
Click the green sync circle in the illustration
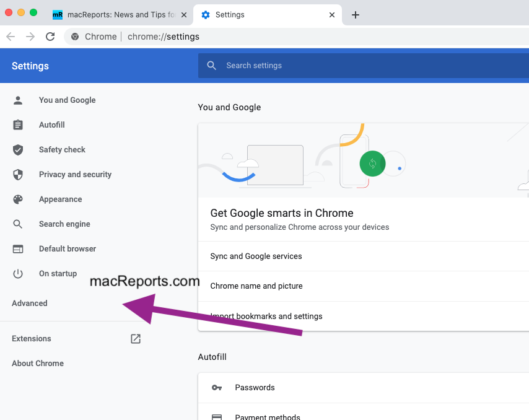coord(372,164)
